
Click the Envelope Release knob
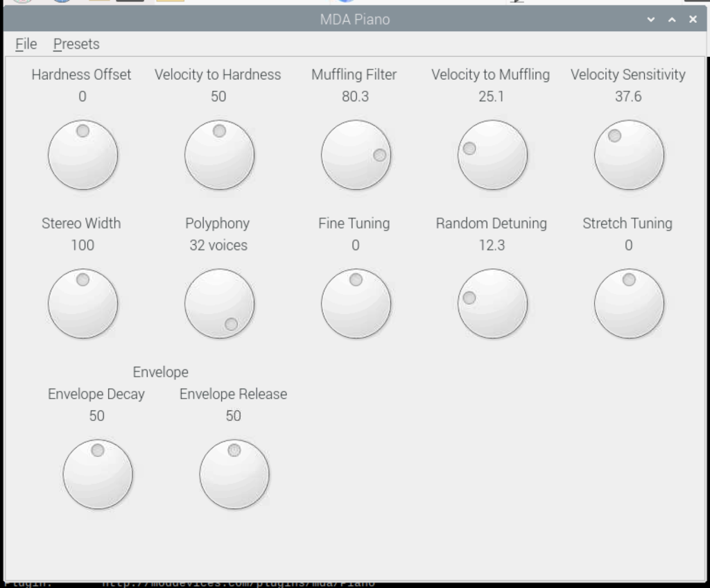(x=234, y=474)
